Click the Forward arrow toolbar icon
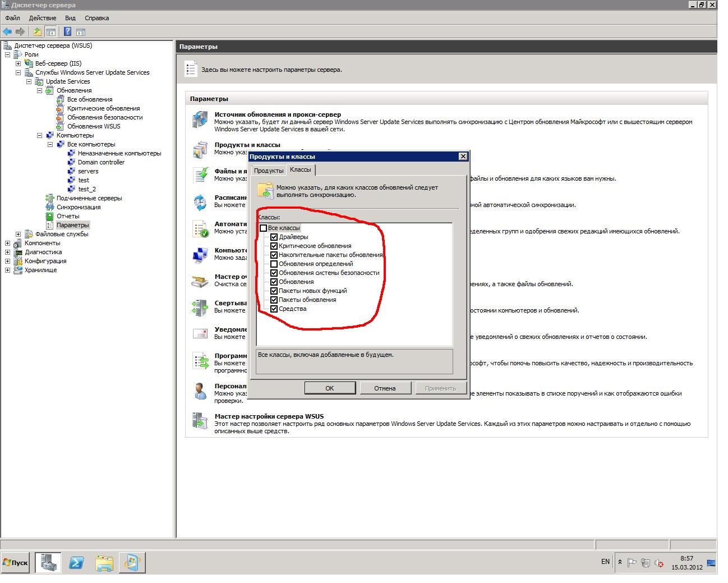The height and width of the screenshot is (583, 728). point(20,32)
